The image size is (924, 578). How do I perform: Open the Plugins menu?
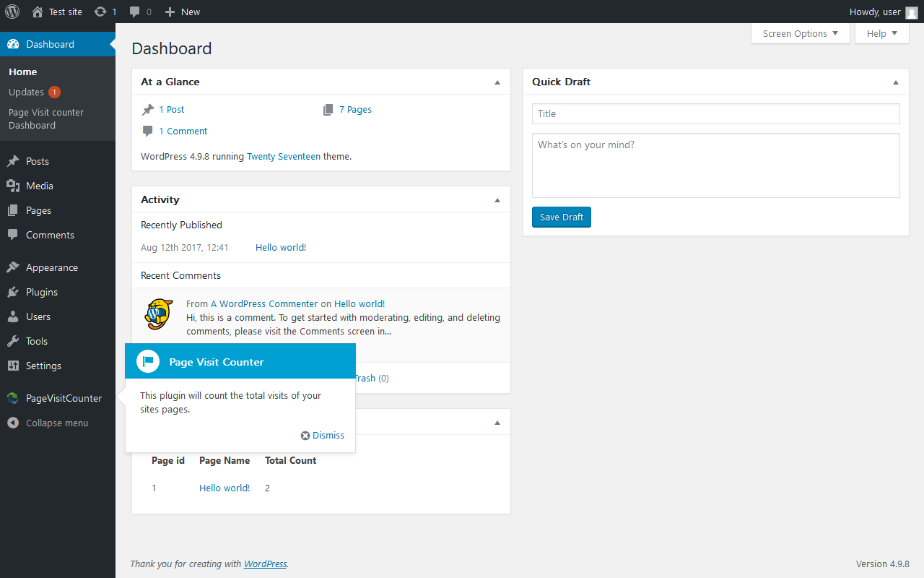click(x=58, y=292)
